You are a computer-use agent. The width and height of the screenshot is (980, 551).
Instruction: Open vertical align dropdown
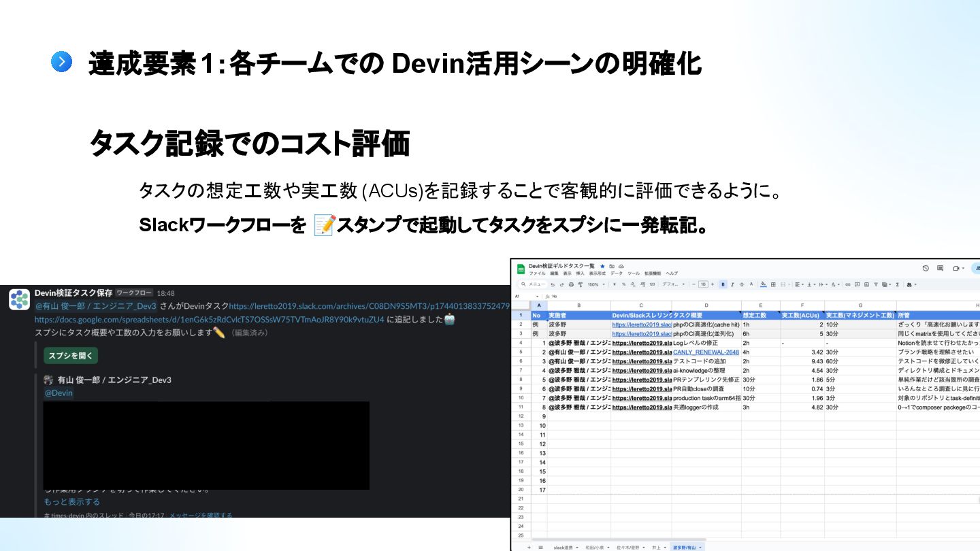[811, 284]
